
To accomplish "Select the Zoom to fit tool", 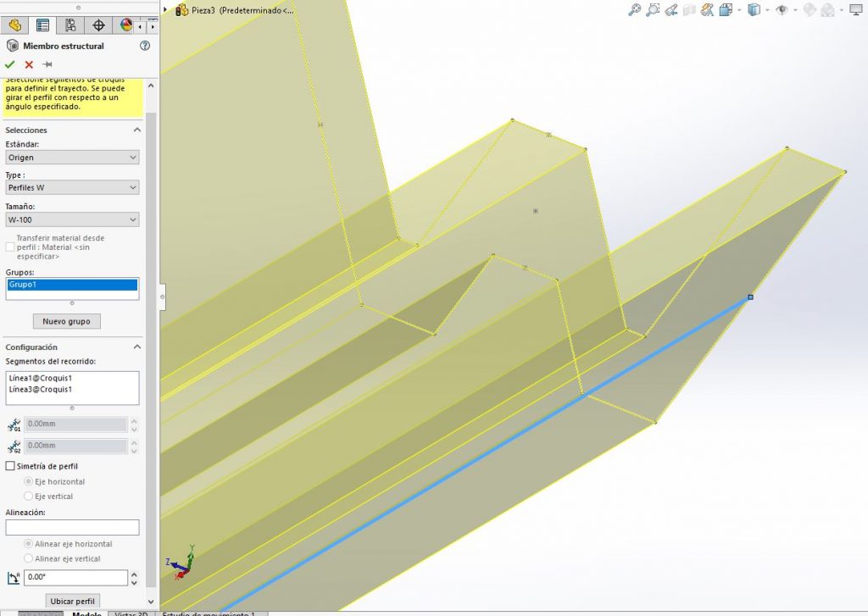I will 634,10.
